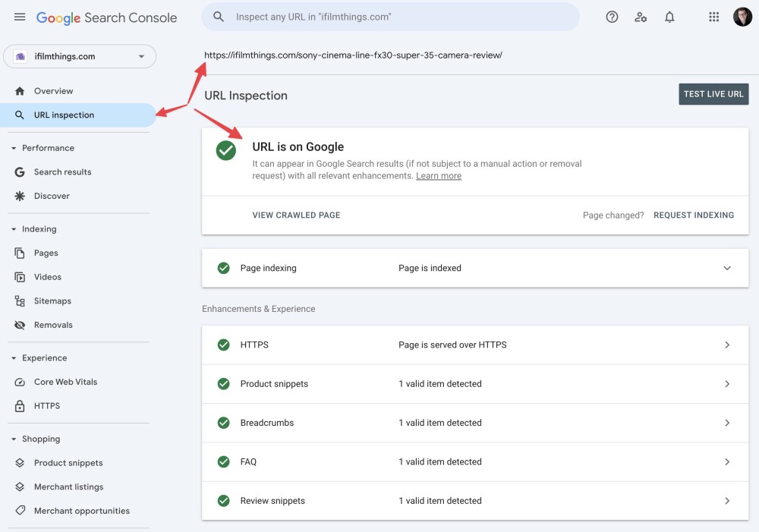Click the Overview home icon

click(x=20, y=91)
